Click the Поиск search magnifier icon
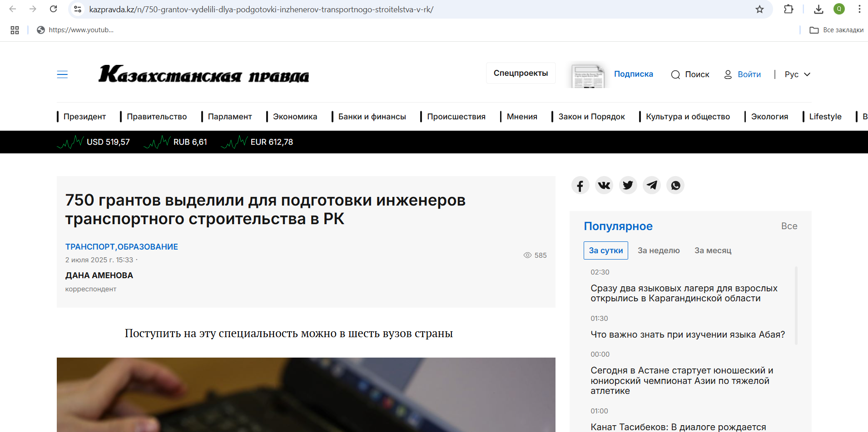Viewport: 868px width, 432px height. (x=675, y=74)
